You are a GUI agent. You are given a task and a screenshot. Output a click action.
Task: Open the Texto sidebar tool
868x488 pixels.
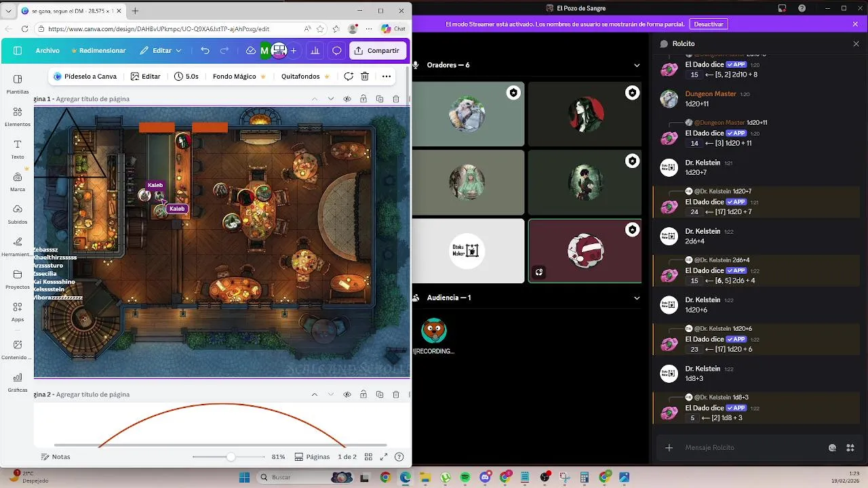18,149
